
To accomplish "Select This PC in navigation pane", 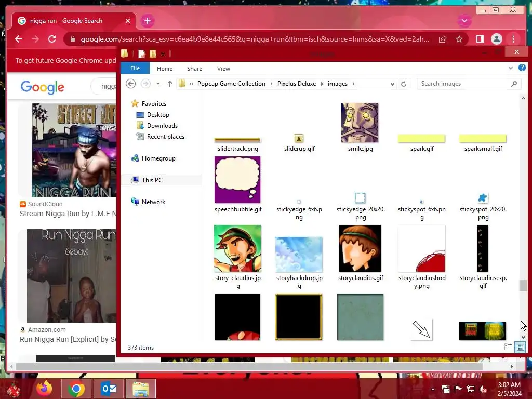I will 152,180.
